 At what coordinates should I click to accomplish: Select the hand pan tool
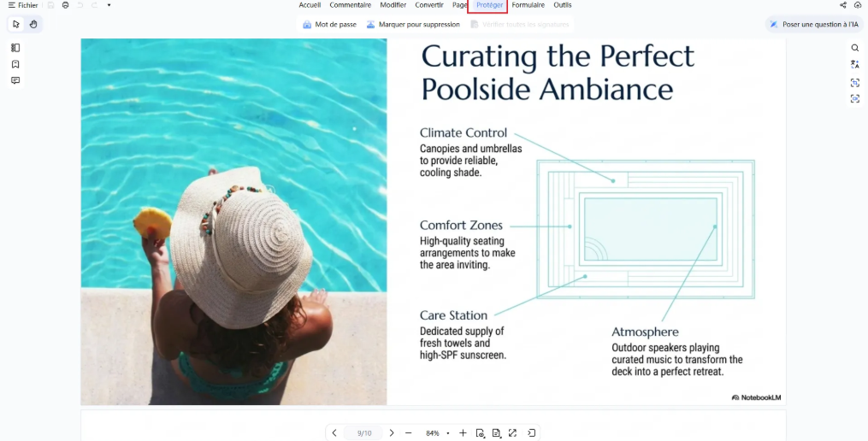pos(33,24)
